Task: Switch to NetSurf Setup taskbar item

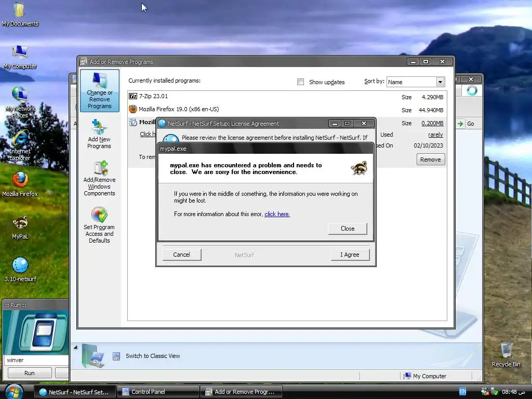Action: (75, 392)
